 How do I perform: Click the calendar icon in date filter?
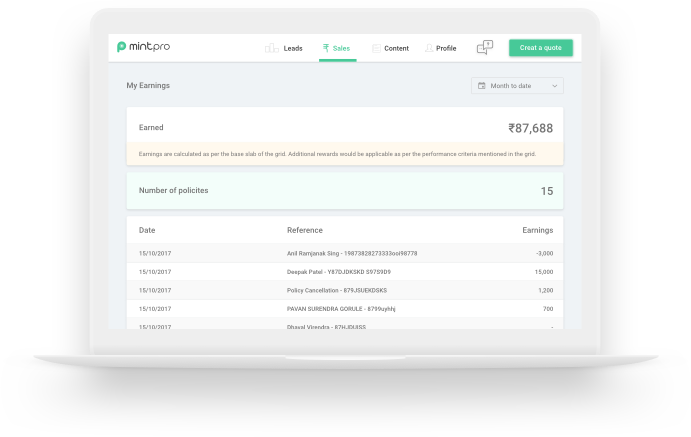point(482,86)
